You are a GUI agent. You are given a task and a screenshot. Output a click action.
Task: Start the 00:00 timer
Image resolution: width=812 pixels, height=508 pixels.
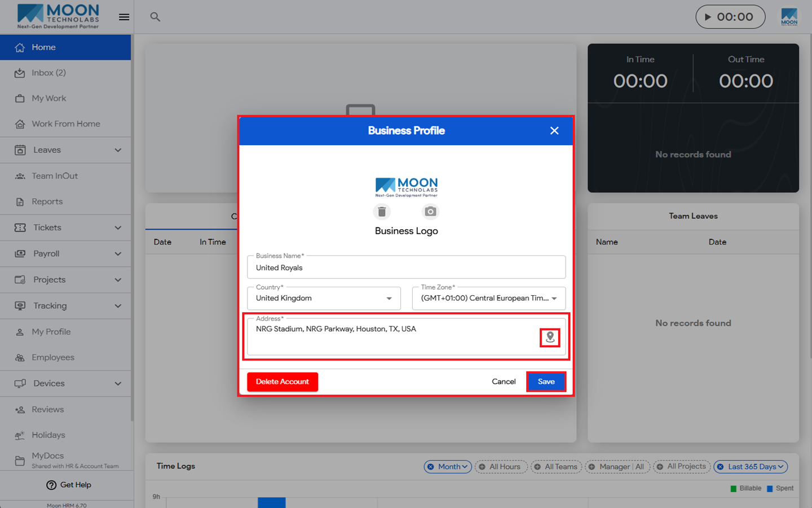730,17
